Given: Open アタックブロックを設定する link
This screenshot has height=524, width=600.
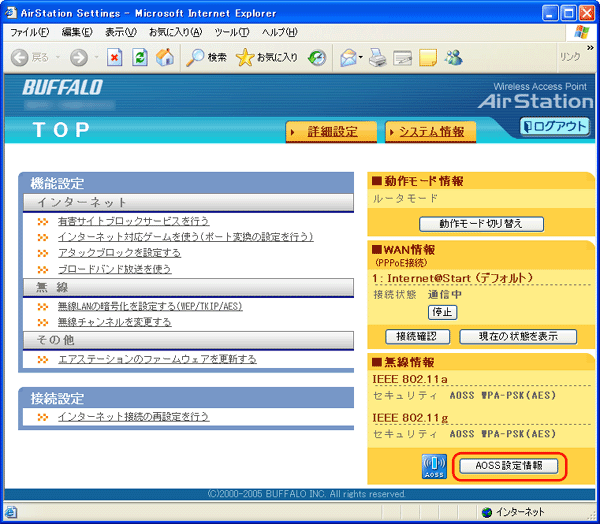Looking at the screenshot, I should tap(119, 253).
